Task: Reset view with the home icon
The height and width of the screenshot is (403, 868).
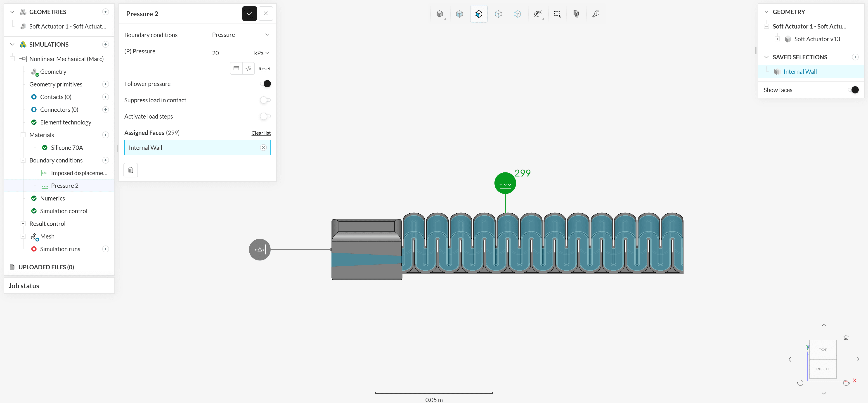Action: click(x=846, y=337)
